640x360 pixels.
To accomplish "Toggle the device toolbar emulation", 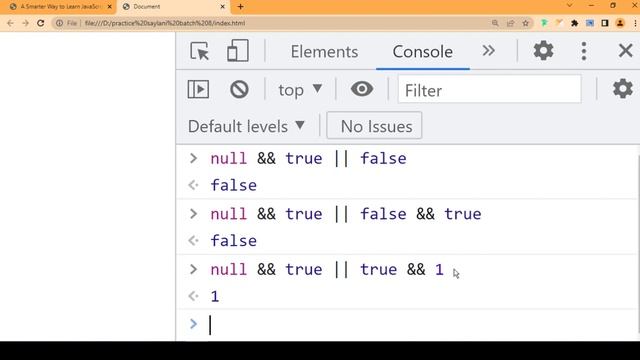I will (x=238, y=51).
